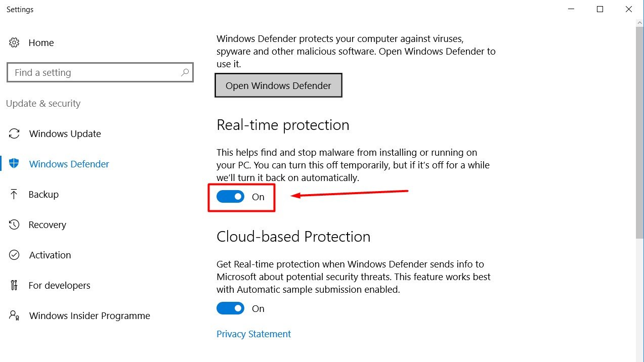Select the For developers icon
Image resolution: width=644 pixels, height=362 pixels.
tap(14, 285)
